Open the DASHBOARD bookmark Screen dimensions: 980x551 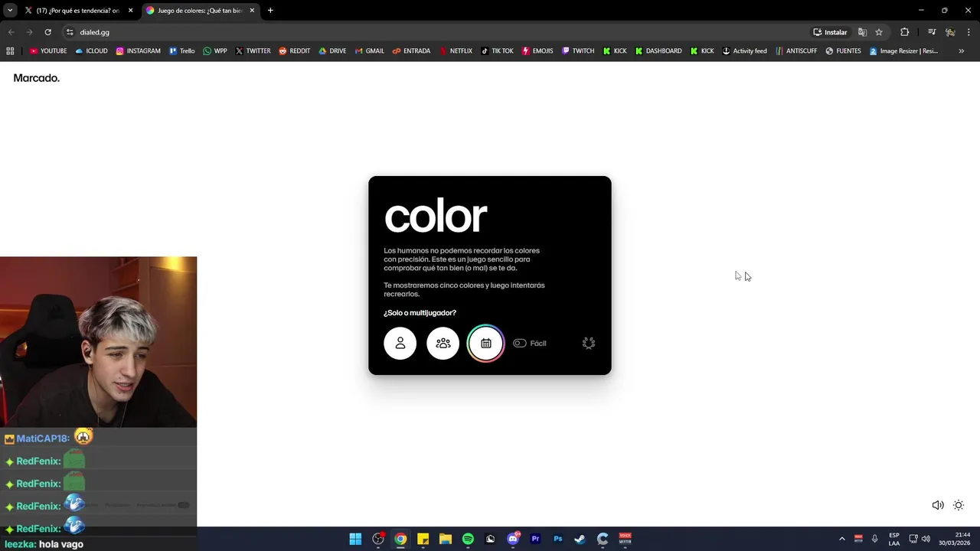pyautogui.click(x=658, y=51)
